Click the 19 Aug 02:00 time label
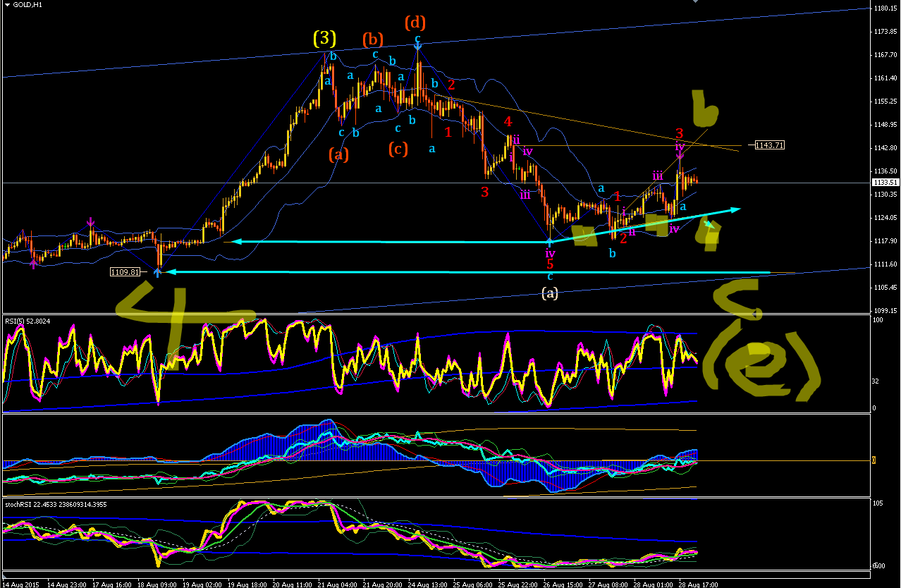 click(x=202, y=584)
